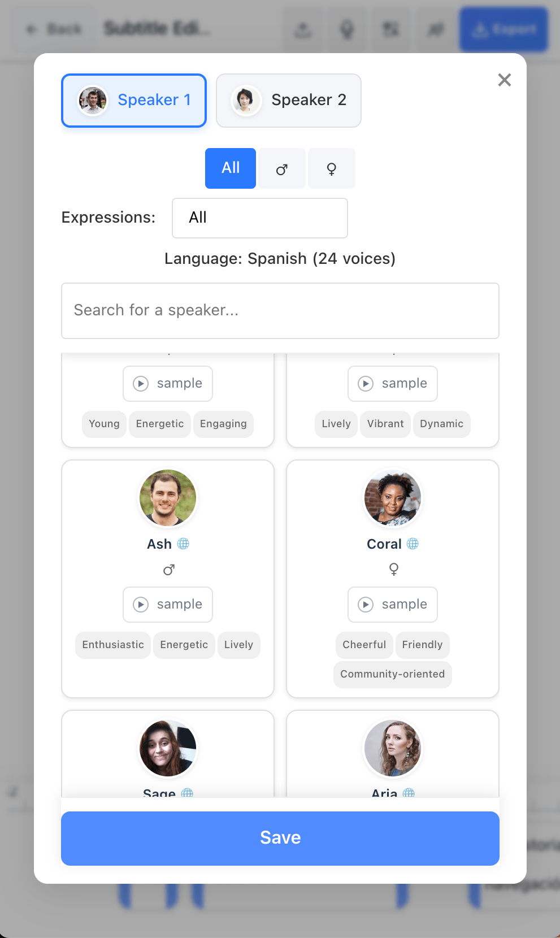560x938 pixels.
Task: Save the speaker selection
Action: (x=280, y=838)
